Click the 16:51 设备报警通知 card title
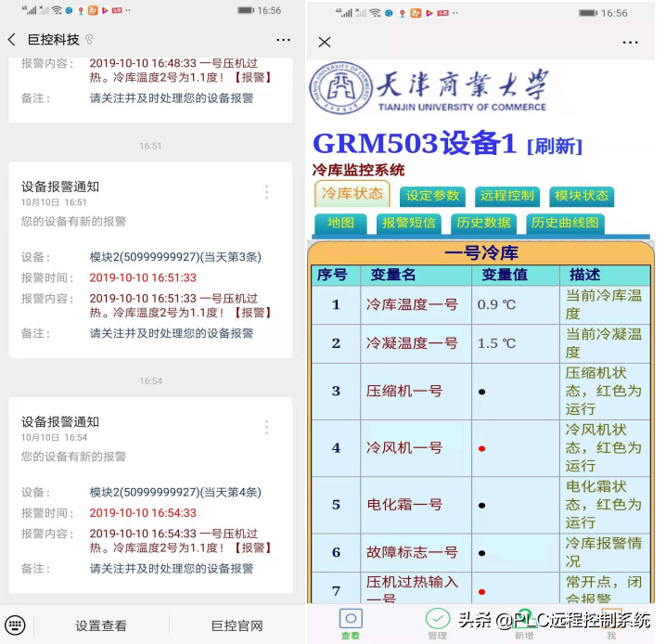Viewport: 666px width, 644px height. click(x=60, y=187)
